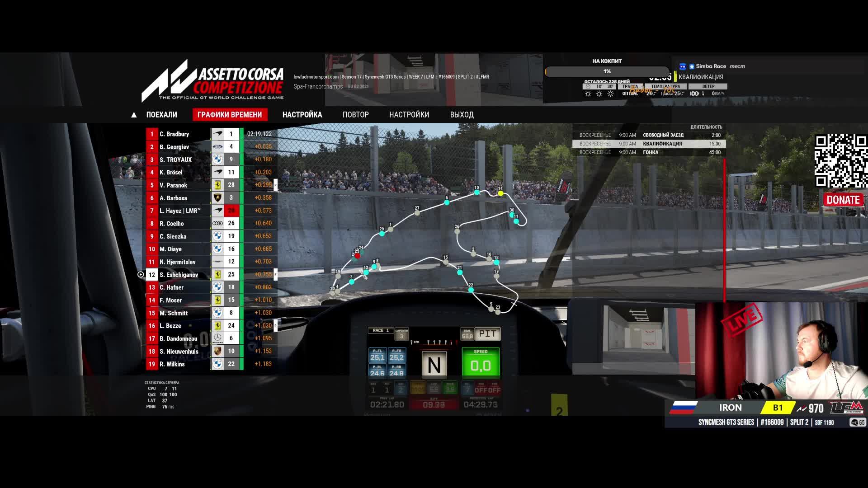Click the McLaren logo beside C. Bradbury
Screen dimensions: 868x488
pyautogui.click(x=217, y=134)
